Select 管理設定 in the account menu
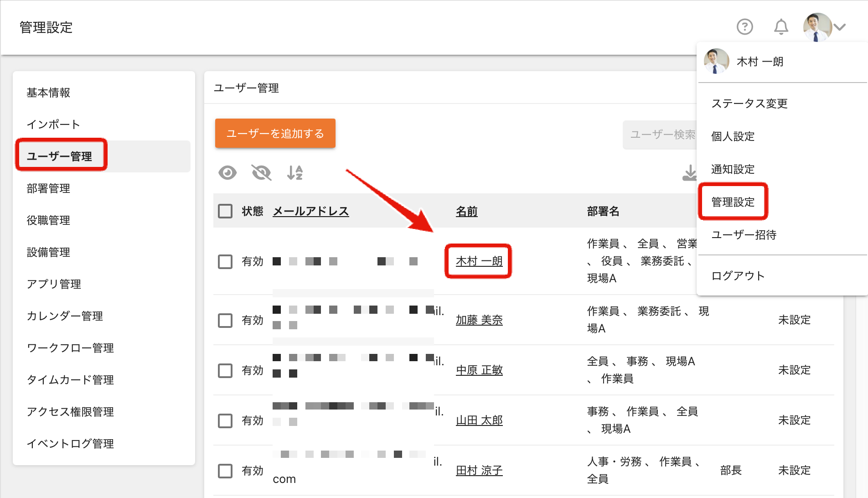Screen dimensions: 868x498 coord(733,202)
